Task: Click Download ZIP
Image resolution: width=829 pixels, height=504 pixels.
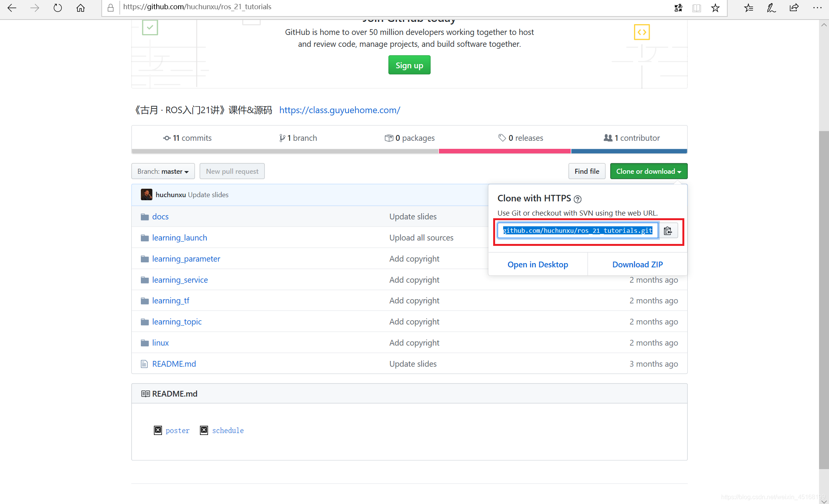Action: coord(637,264)
